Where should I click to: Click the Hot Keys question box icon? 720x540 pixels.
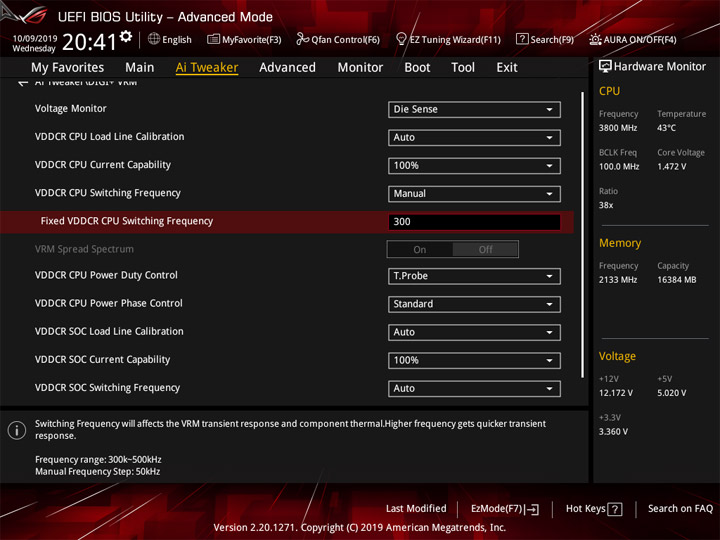[x=614, y=509]
